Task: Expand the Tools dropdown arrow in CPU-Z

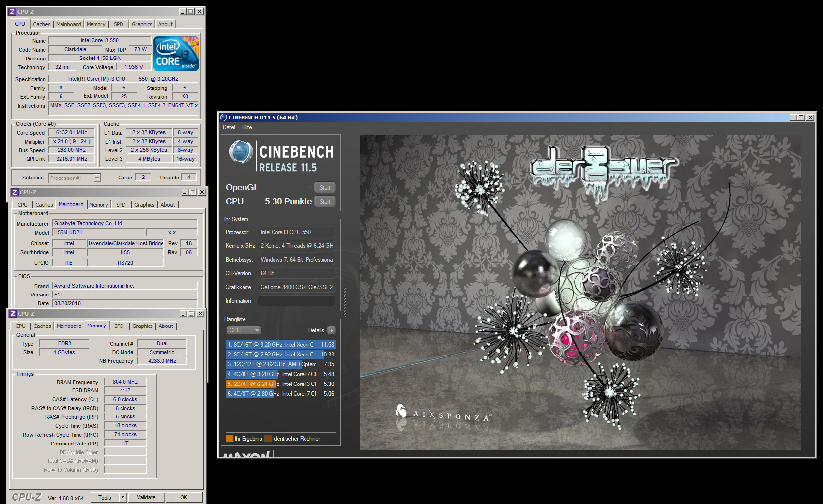Action: [122, 497]
